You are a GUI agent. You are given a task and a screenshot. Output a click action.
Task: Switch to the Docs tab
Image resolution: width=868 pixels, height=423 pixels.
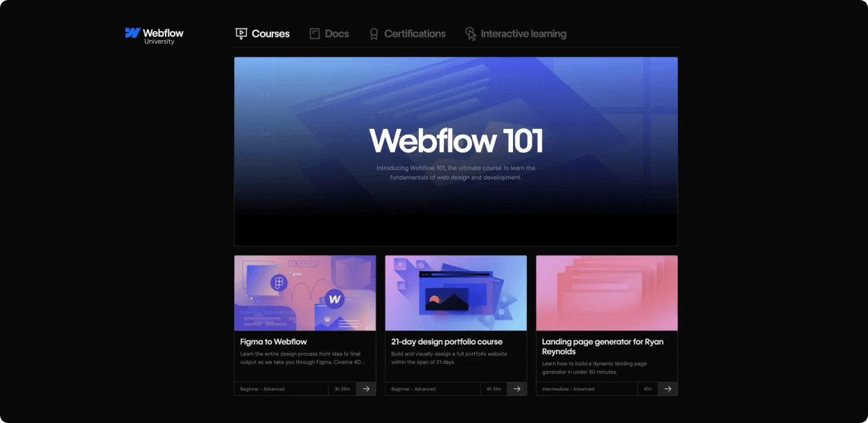point(329,33)
